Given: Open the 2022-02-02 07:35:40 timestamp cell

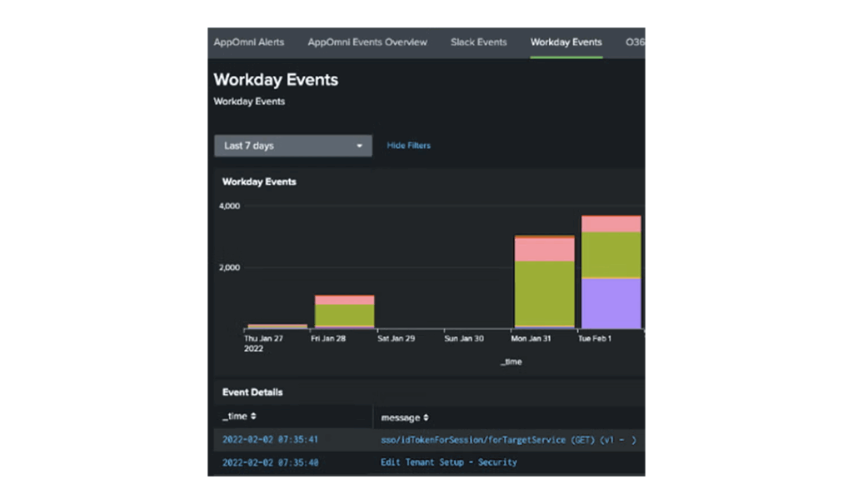Looking at the screenshot, I should 271,462.
